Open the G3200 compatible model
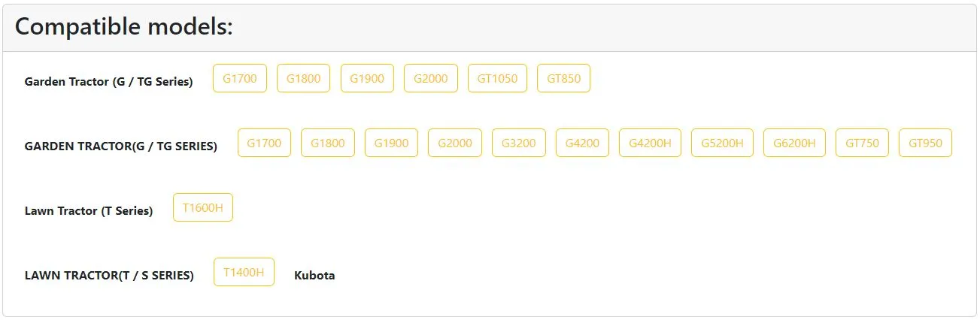The height and width of the screenshot is (320, 980). (519, 143)
